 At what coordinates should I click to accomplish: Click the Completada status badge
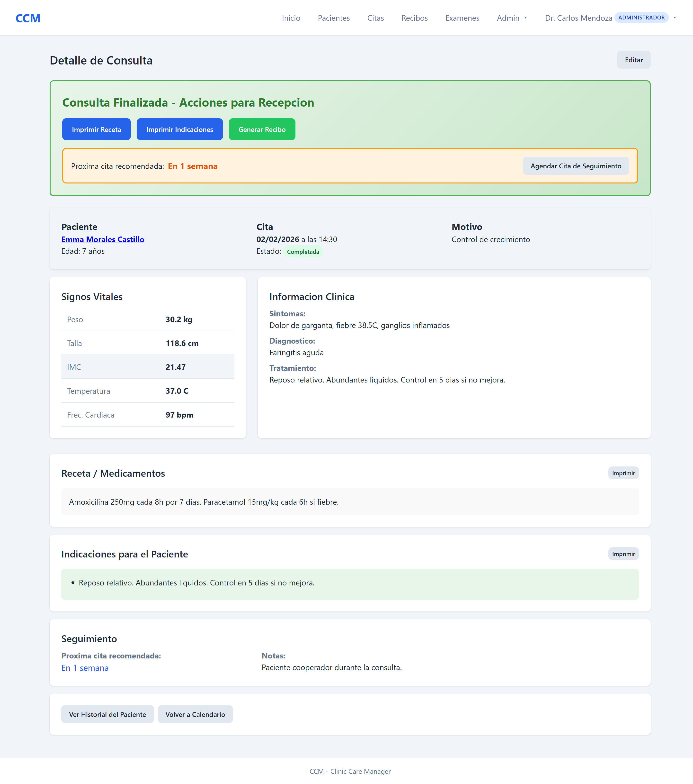[x=303, y=252]
